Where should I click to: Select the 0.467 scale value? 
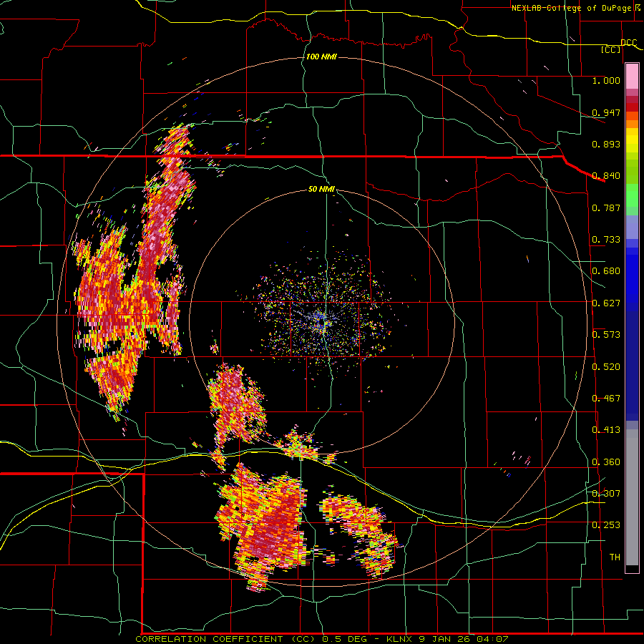click(606, 399)
